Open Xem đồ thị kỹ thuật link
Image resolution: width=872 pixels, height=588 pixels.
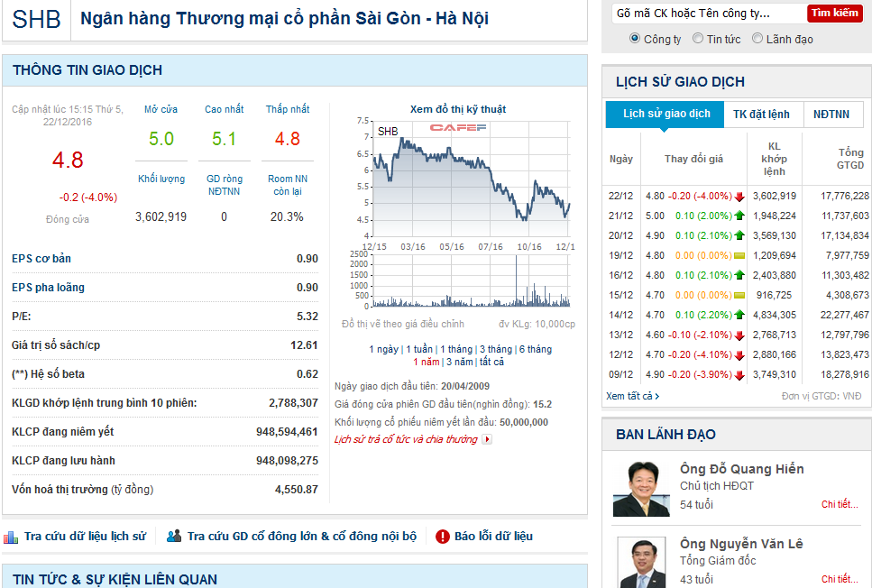click(x=458, y=110)
